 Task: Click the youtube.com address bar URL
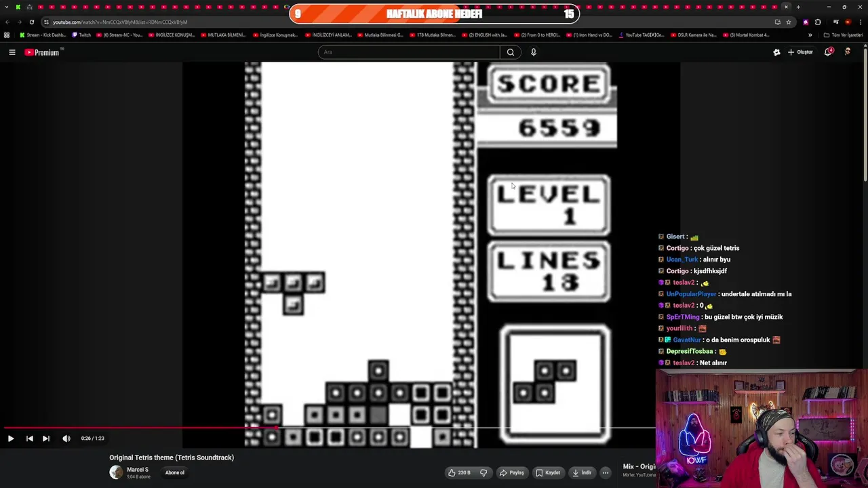point(120,22)
